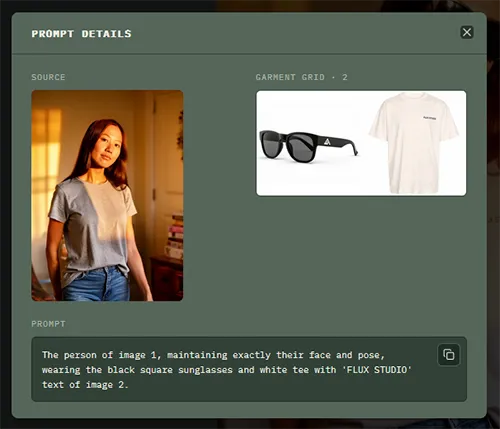
Task: Click the sunlit window in source photo
Action: [x=47, y=160]
